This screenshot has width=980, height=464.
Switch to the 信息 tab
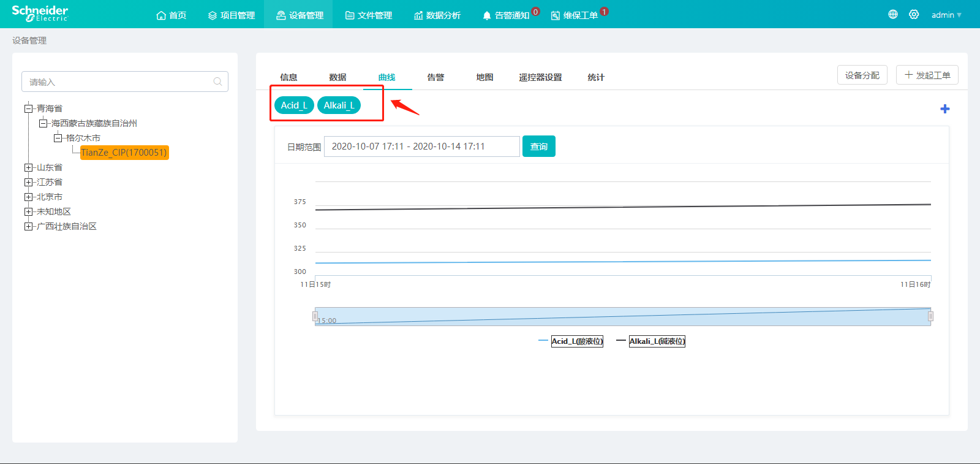(x=288, y=77)
